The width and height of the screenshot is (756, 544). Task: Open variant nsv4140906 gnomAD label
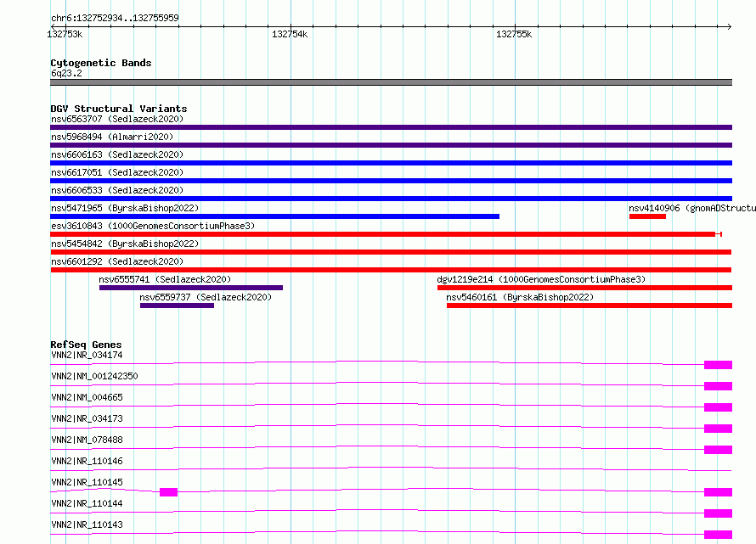(x=692, y=208)
